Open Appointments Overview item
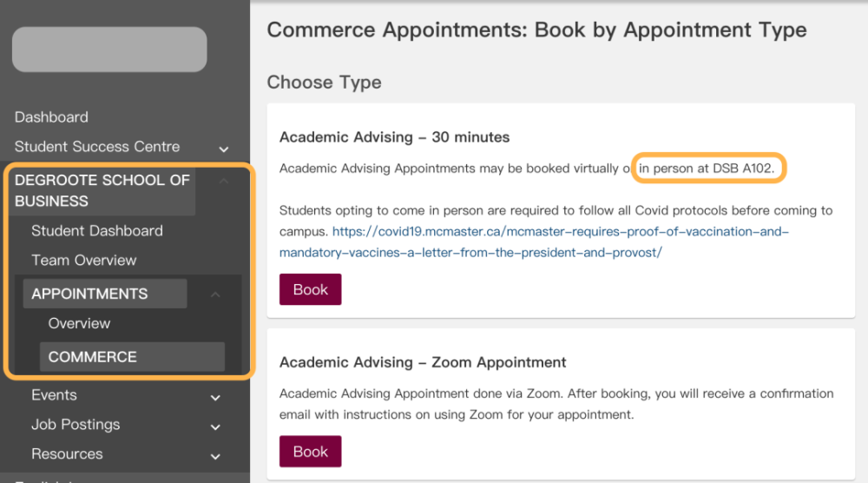868x483 pixels. (79, 323)
